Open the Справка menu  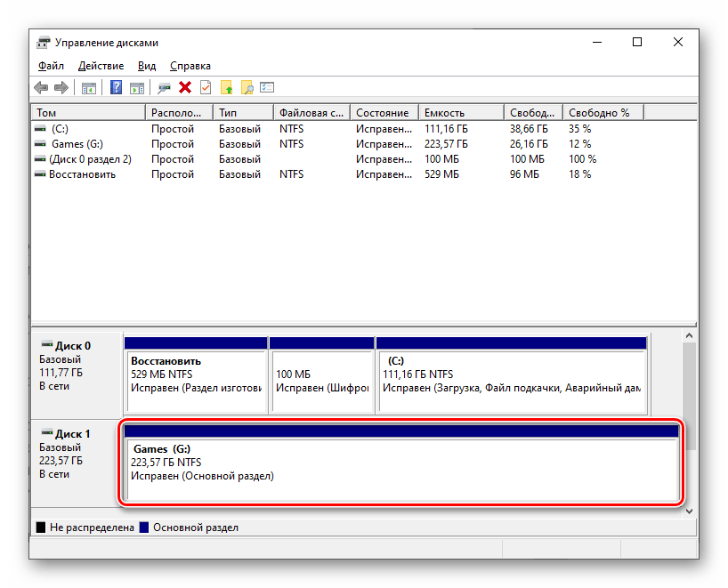pyautogui.click(x=190, y=66)
